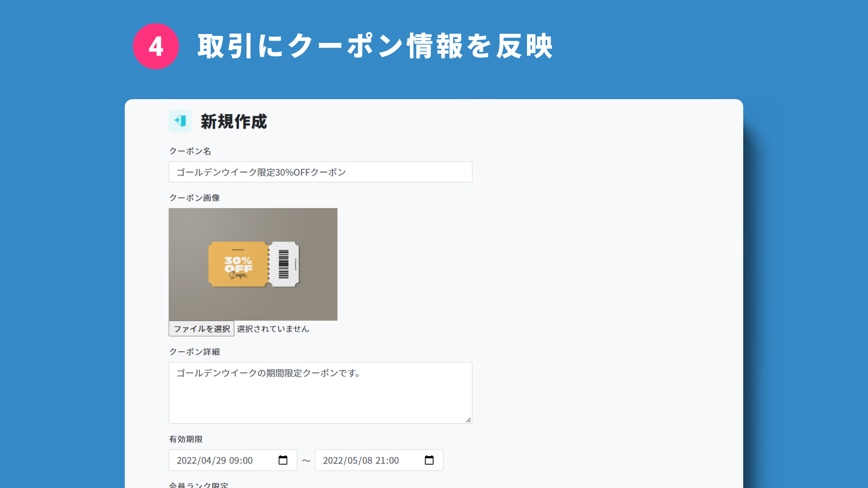Screen dimensions: 868x488
Task: Click the 新規作成 heading text
Action: pos(234,122)
